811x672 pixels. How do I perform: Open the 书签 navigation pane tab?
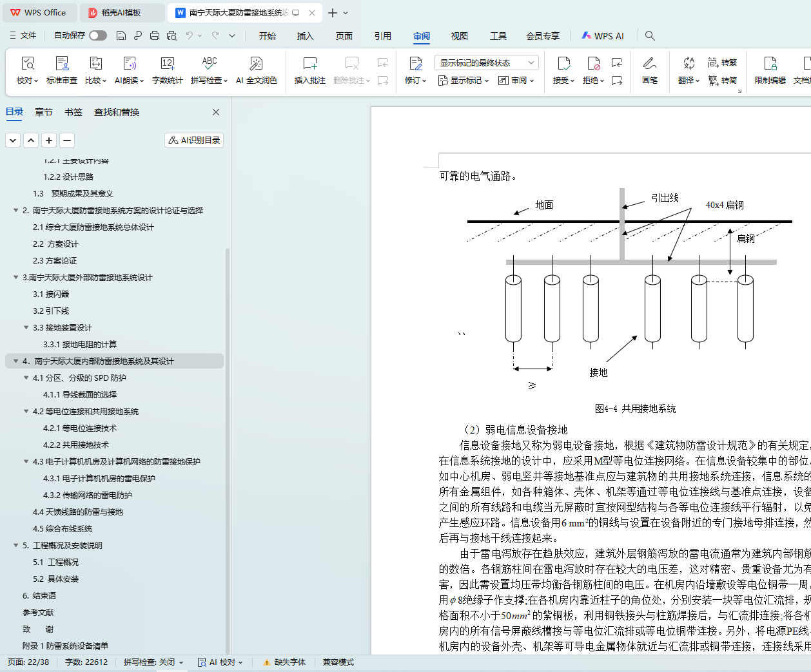tap(73, 112)
